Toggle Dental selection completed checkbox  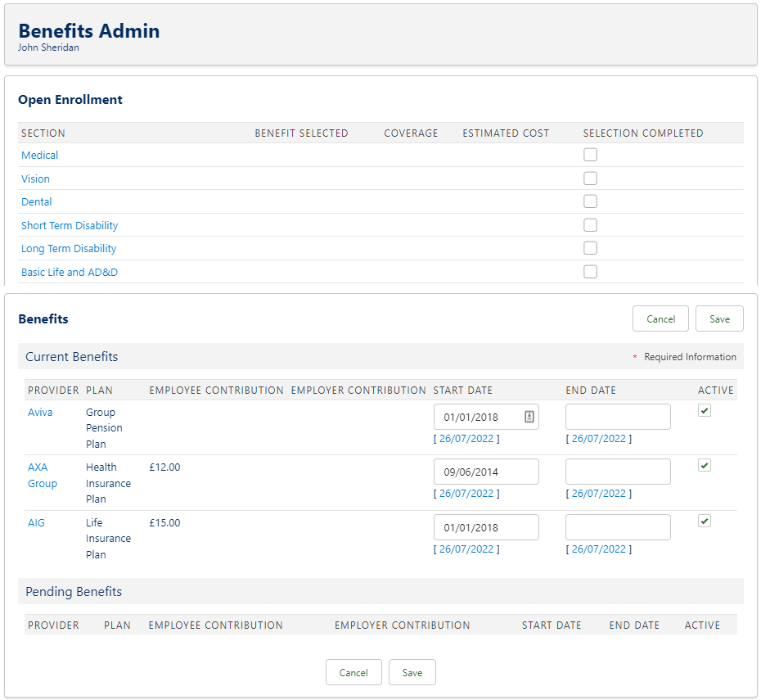(590, 201)
